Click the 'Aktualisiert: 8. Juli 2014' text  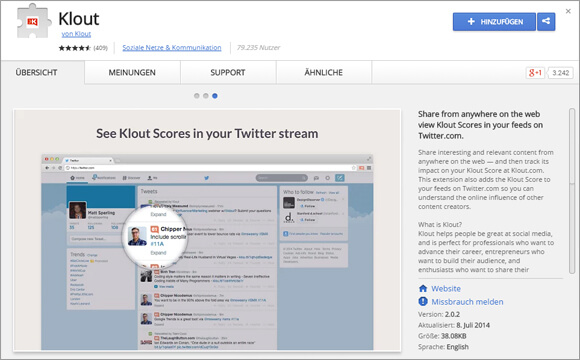454,325
